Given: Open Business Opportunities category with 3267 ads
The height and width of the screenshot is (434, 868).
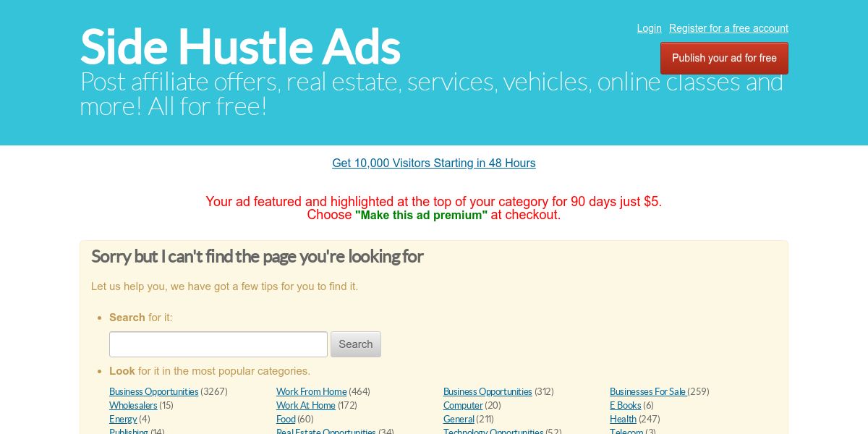Looking at the screenshot, I should [154, 391].
